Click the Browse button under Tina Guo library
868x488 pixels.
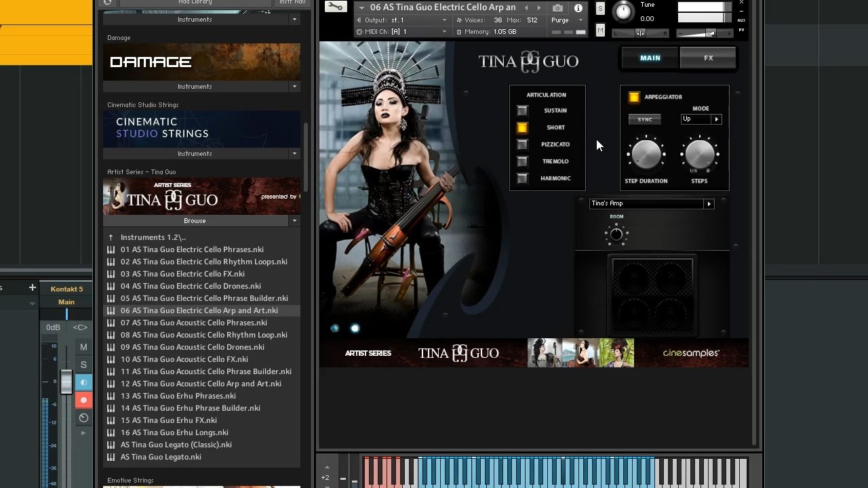tap(195, 221)
